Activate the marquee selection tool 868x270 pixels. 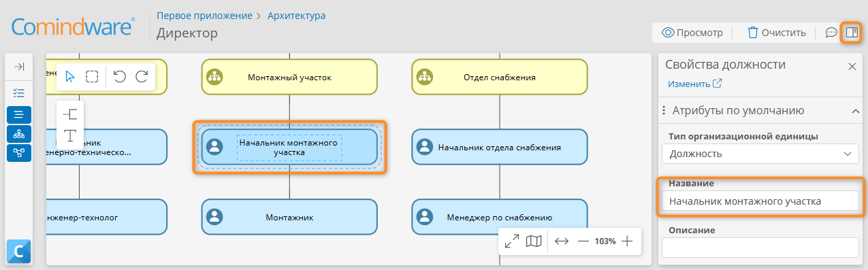coord(92,76)
